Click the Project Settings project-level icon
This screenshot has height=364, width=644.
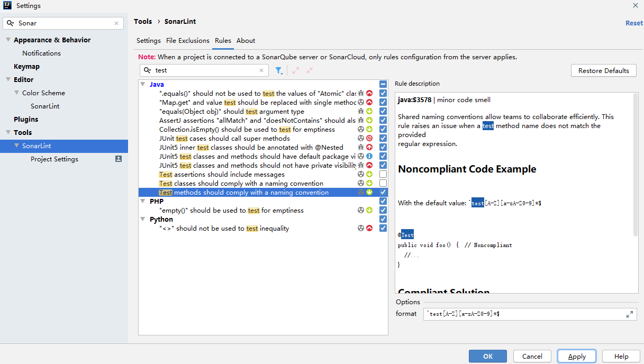119,159
